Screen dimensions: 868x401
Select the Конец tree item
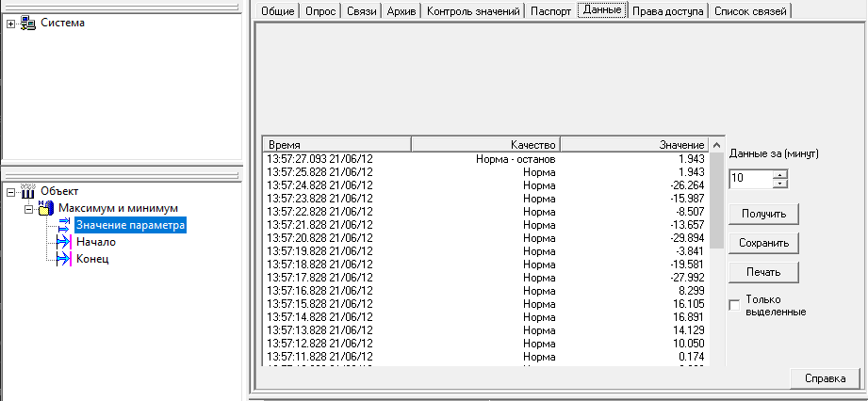[92, 258]
